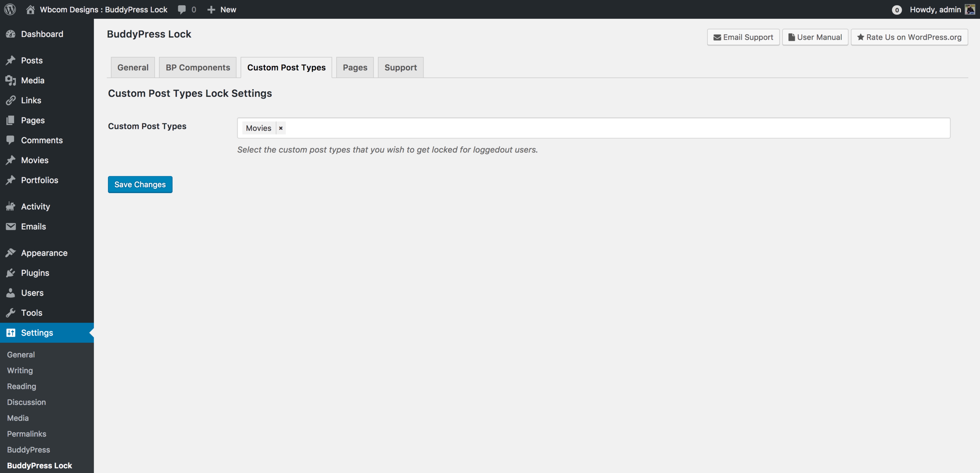Click the Emails envelope icon
Viewport: 980px width, 473px height.
tap(11, 226)
